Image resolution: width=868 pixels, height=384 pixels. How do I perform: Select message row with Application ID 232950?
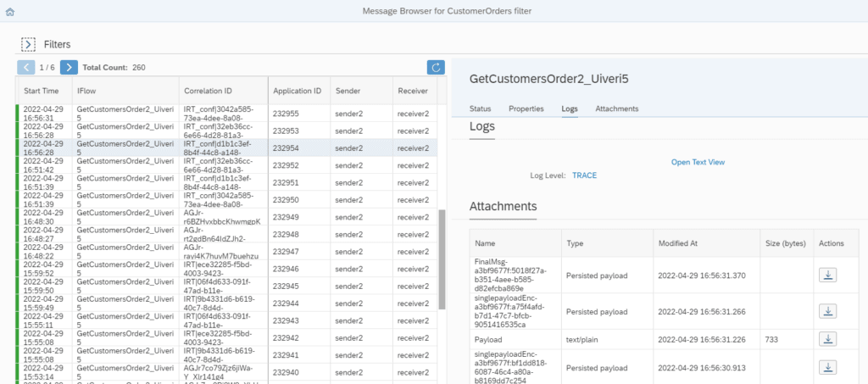pos(227,199)
